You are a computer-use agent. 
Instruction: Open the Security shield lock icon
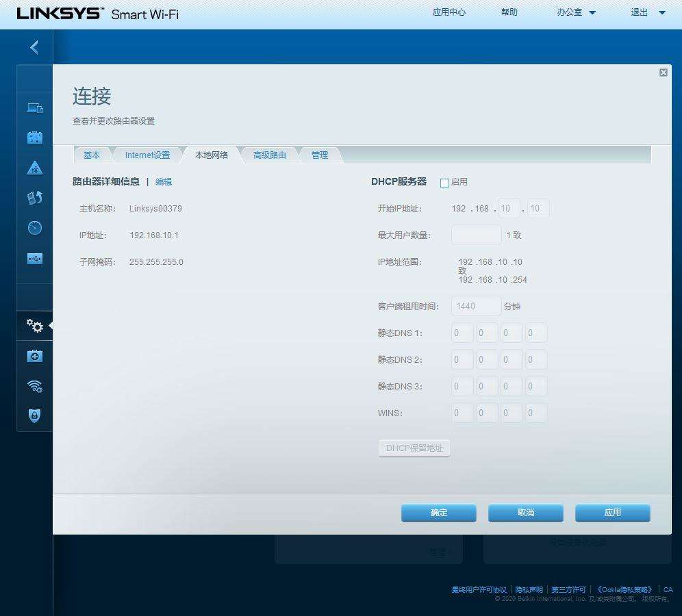[x=35, y=415]
